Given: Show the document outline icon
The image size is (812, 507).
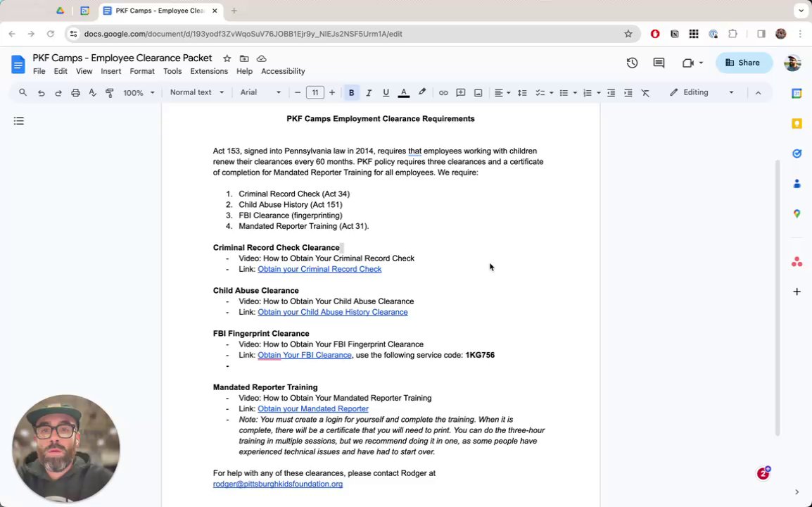Looking at the screenshot, I should (18, 121).
